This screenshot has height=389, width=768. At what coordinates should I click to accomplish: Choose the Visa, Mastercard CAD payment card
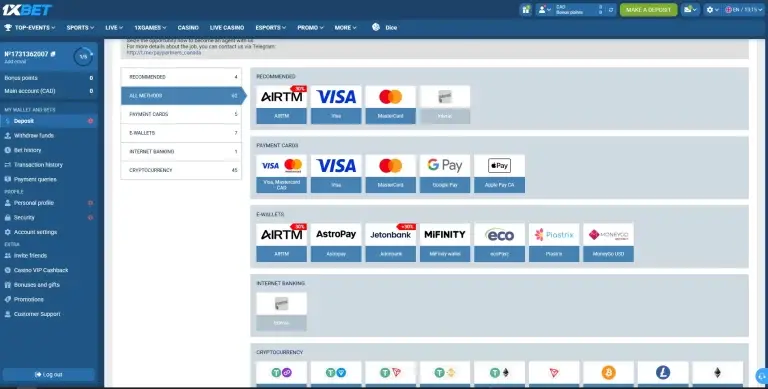coord(282,174)
